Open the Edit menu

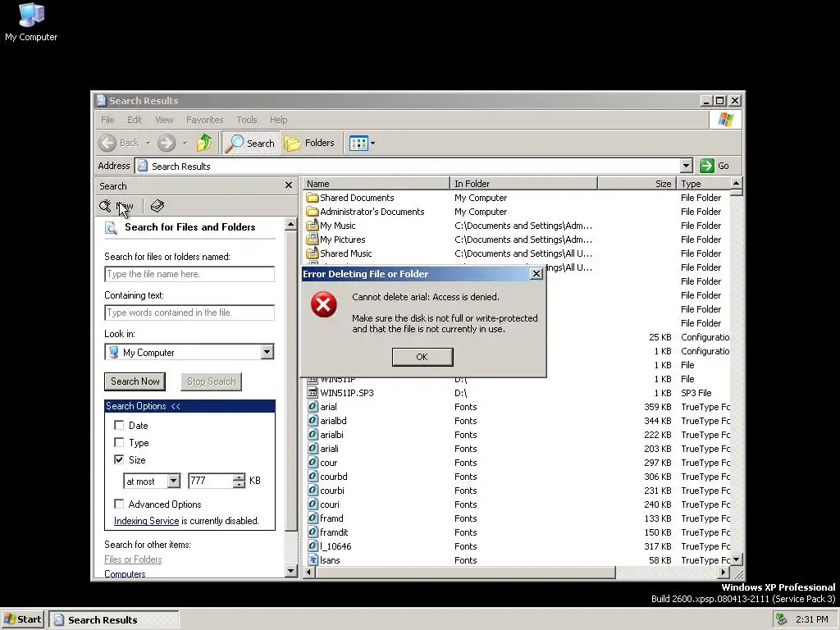pyautogui.click(x=135, y=120)
